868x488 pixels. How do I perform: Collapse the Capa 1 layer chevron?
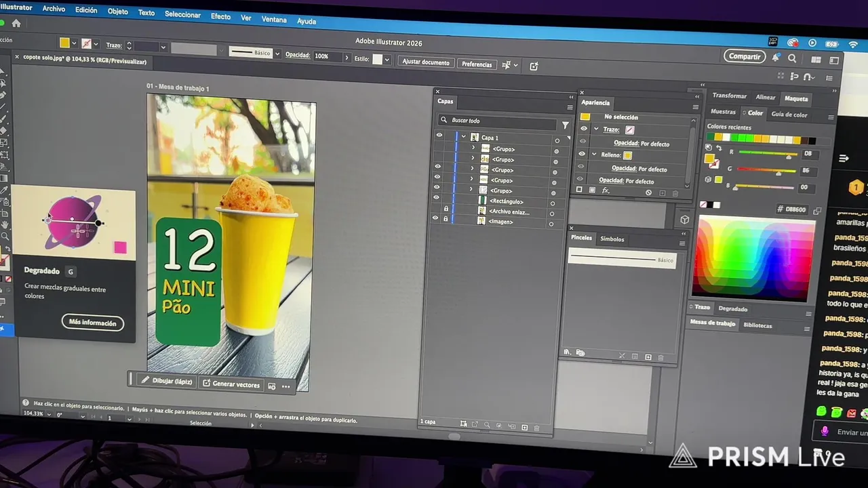click(x=464, y=137)
